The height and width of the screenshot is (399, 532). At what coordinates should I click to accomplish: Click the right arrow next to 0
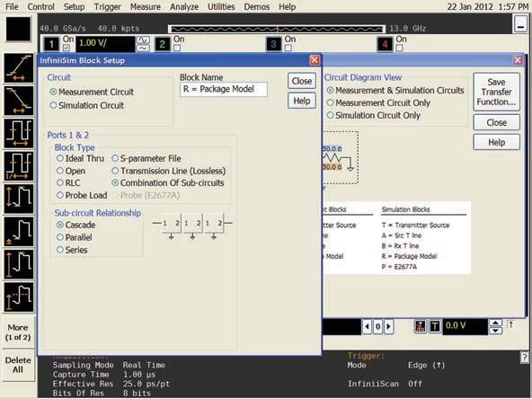click(389, 327)
